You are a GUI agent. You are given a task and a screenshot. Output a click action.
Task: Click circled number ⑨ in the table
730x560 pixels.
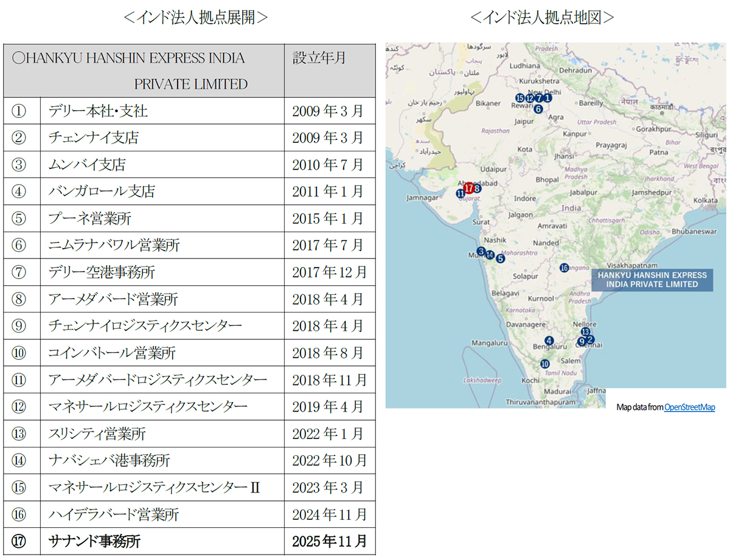(19, 326)
